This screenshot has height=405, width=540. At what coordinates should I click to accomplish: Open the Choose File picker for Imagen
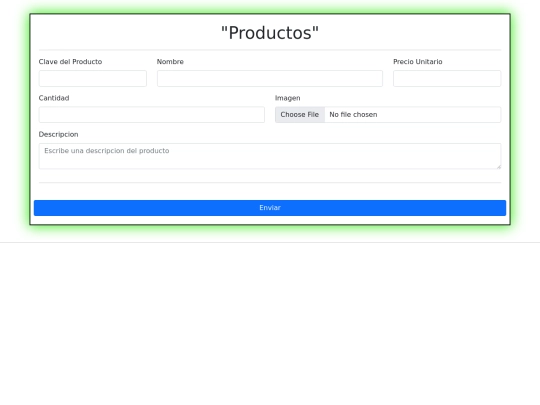[300, 115]
